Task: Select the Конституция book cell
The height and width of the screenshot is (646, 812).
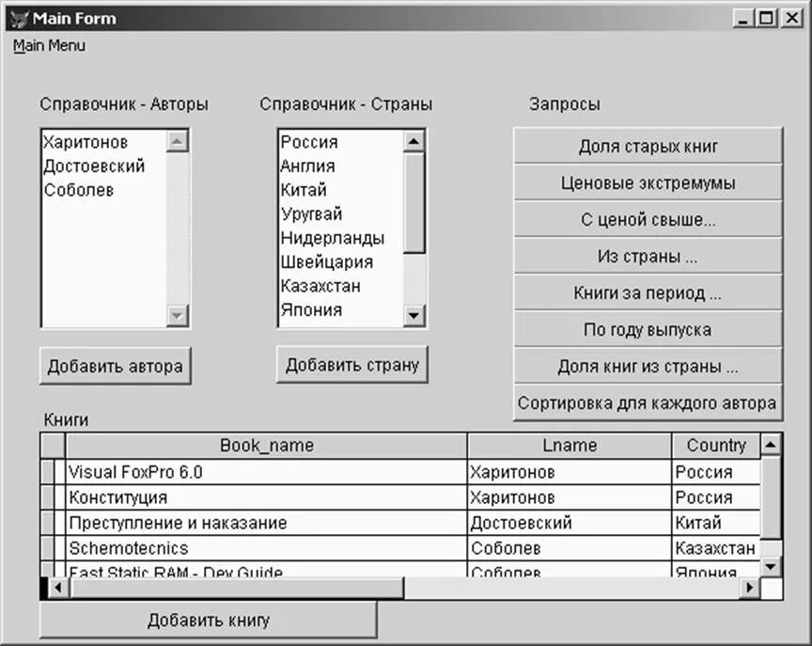Action: point(267,497)
